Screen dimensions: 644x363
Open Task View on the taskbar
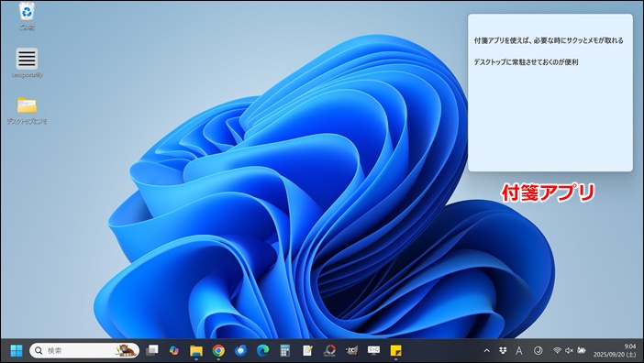(x=152, y=350)
